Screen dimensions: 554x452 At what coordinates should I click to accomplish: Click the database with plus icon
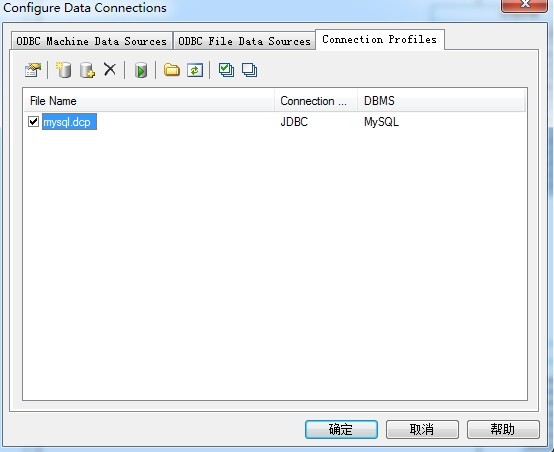point(87,70)
